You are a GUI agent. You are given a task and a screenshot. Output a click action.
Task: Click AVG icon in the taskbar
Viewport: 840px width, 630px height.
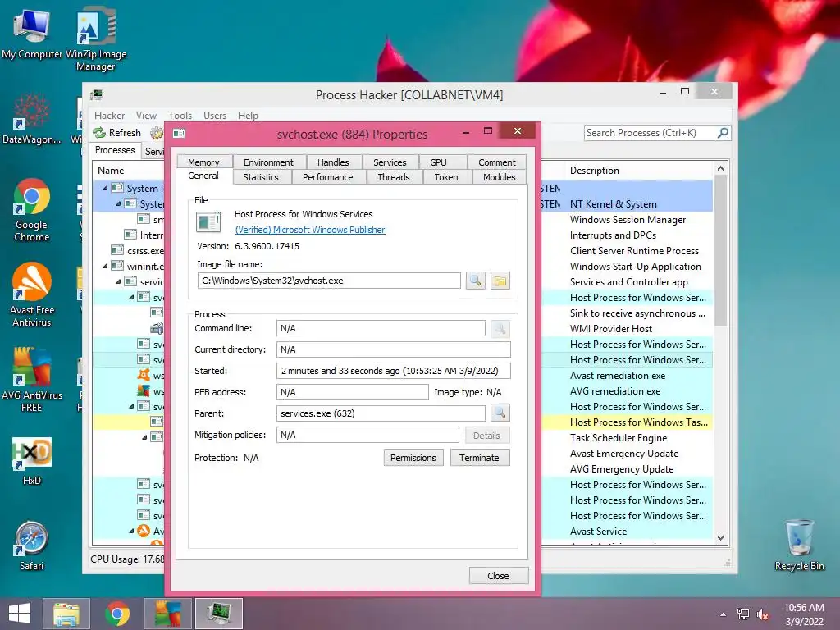tap(167, 614)
